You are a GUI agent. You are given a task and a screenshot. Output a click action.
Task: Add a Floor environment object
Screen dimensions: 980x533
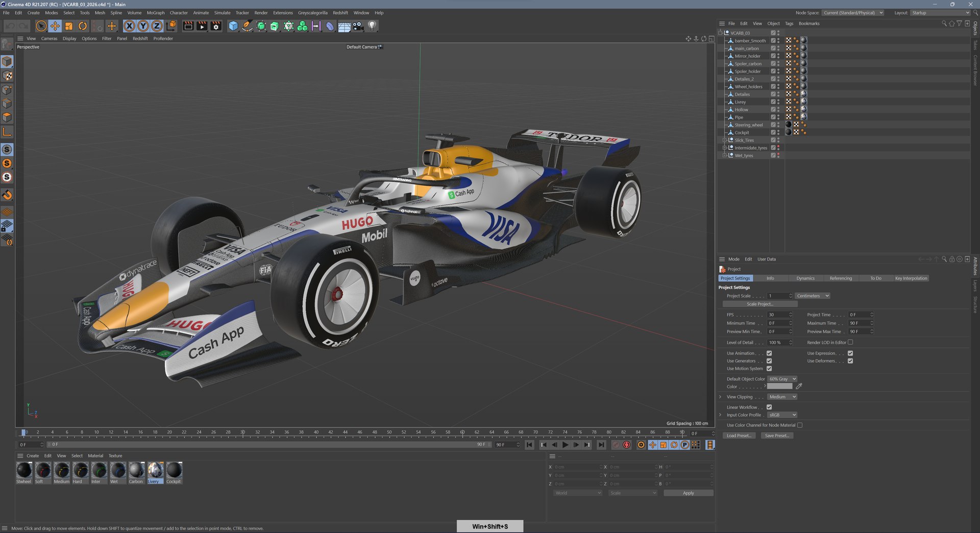pyautogui.click(x=345, y=26)
